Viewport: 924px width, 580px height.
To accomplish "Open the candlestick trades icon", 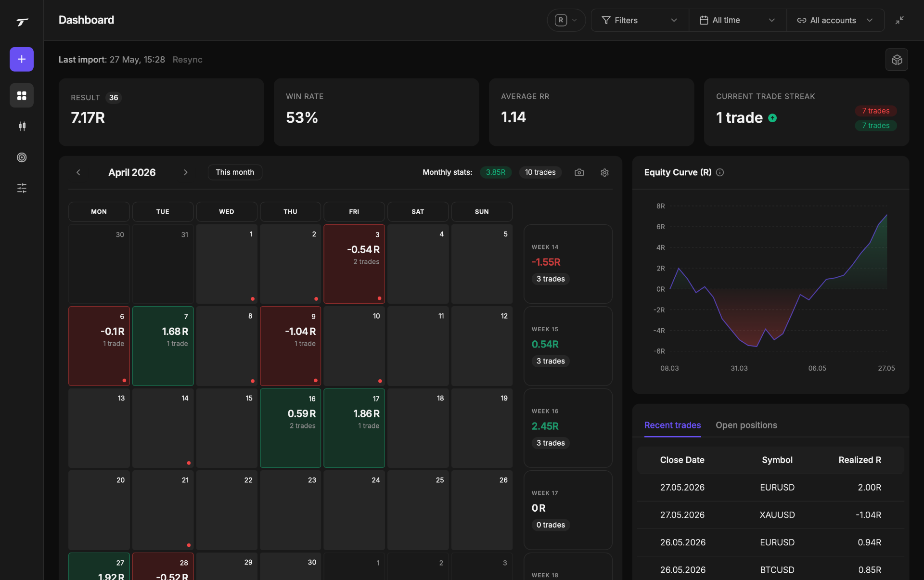I will [x=22, y=126].
